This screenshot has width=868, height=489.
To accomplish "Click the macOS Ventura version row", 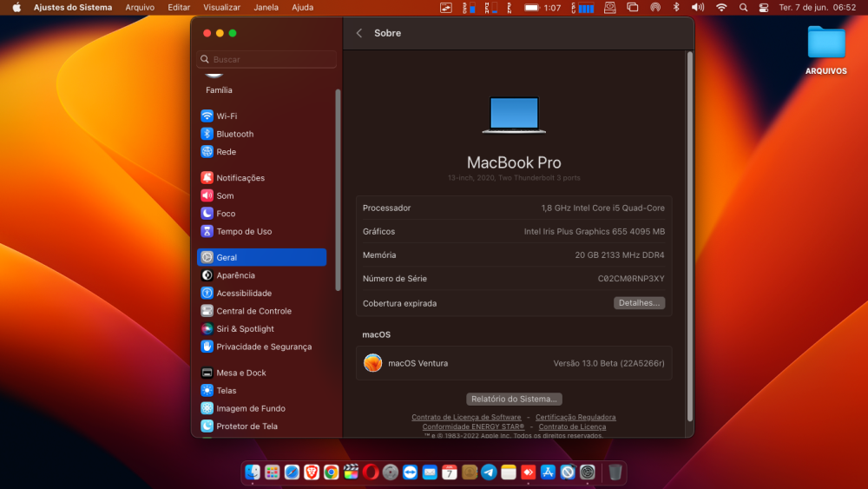I will [x=514, y=363].
